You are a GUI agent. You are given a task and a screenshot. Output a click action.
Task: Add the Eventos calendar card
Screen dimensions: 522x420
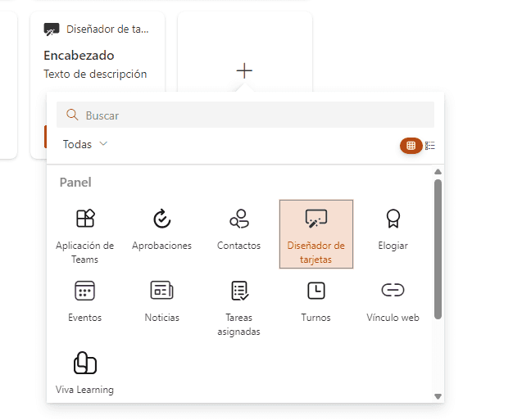pyautogui.click(x=85, y=291)
